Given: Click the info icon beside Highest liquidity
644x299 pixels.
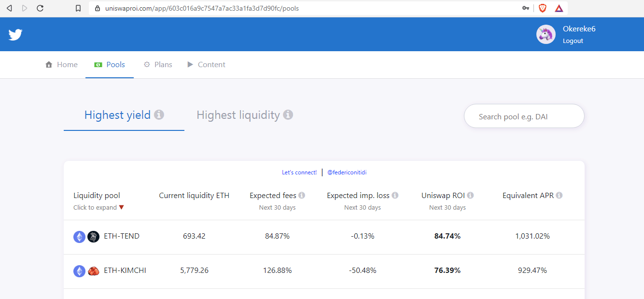Looking at the screenshot, I should click(288, 115).
